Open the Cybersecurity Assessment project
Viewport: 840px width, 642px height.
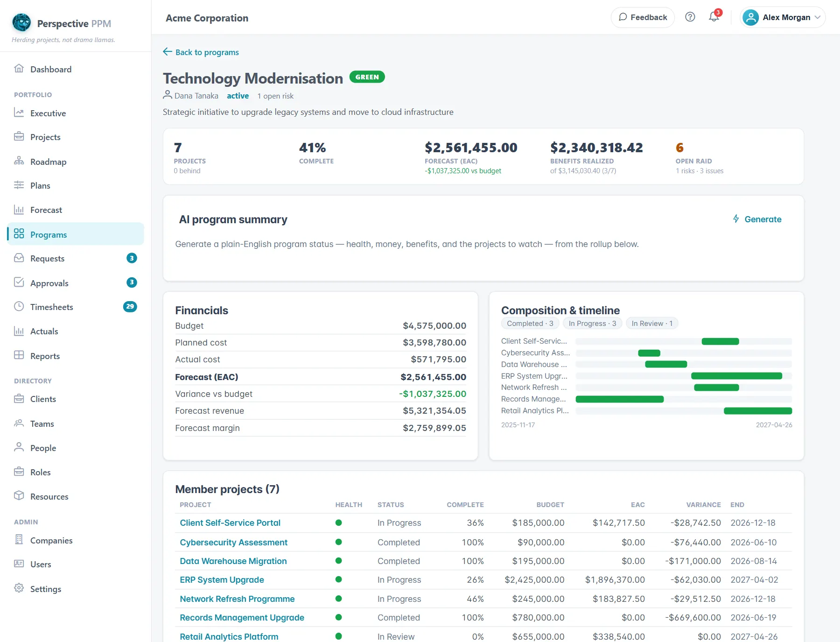click(x=234, y=542)
